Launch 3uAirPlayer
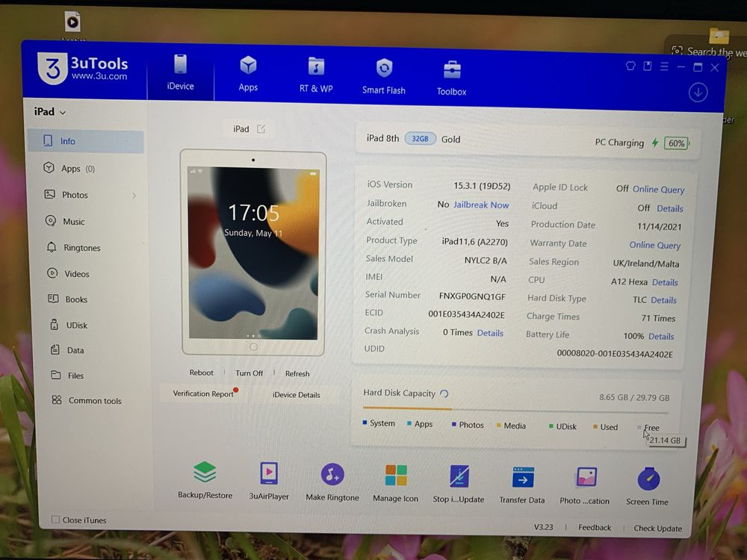This screenshot has height=560, width=747. coord(269,481)
